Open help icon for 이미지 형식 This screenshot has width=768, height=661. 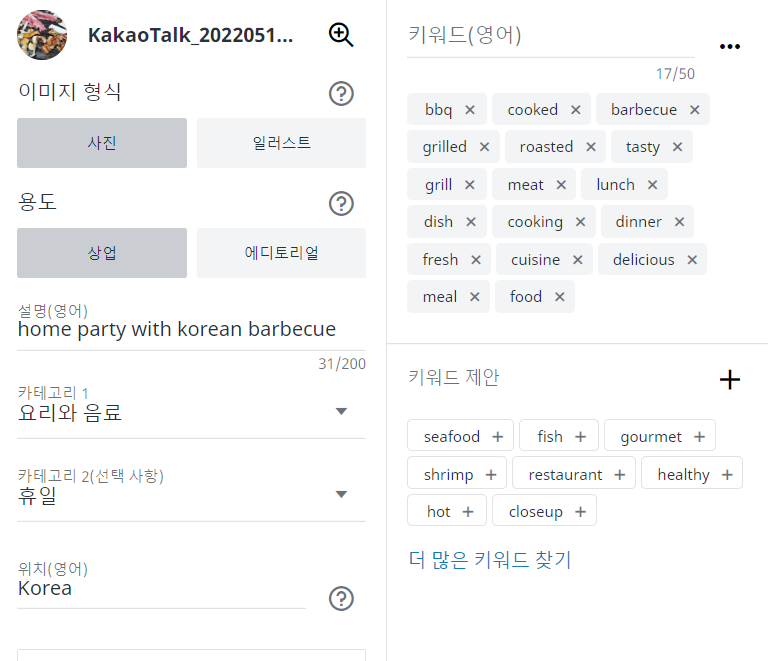(x=341, y=93)
